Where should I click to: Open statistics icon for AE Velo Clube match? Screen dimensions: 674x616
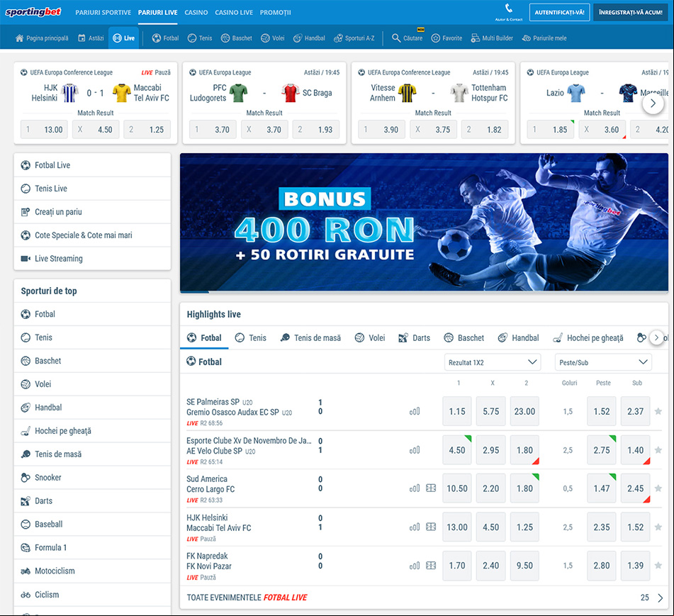click(415, 450)
